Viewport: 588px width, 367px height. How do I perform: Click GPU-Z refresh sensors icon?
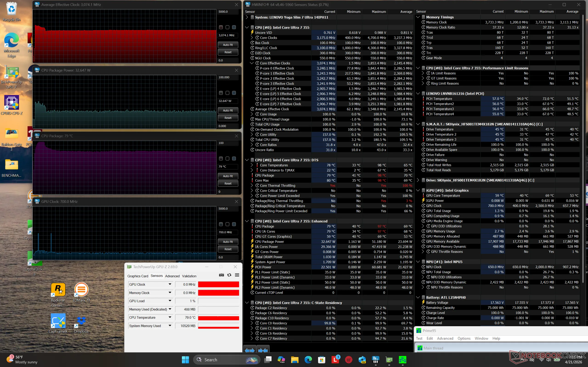click(229, 275)
